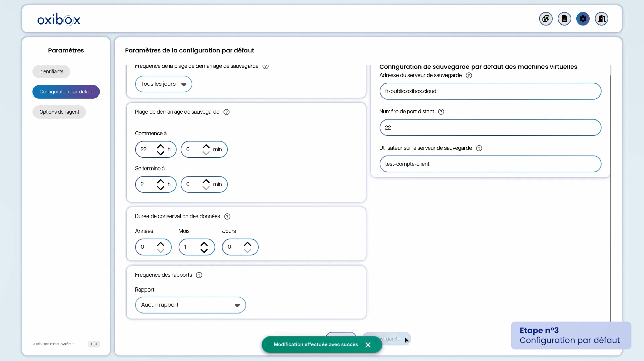Open help for Durée de conservation des données
Viewport: 644px width, 361px height.
(227, 216)
